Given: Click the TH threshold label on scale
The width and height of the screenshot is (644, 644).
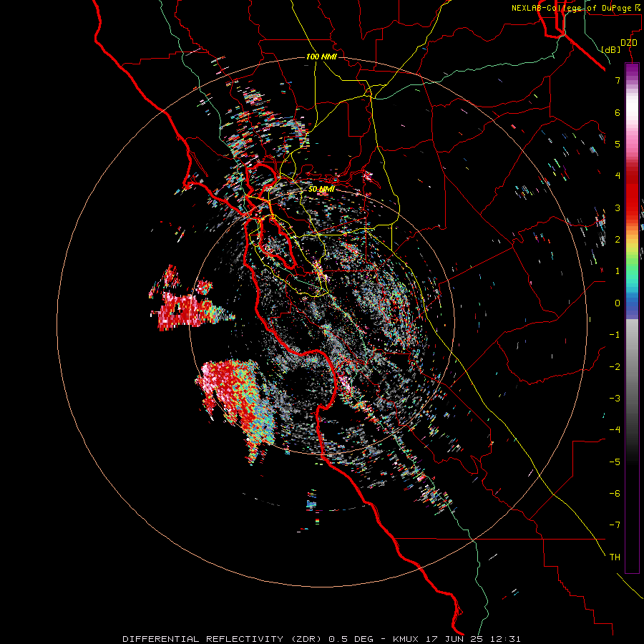Looking at the screenshot, I should [615, 557].
